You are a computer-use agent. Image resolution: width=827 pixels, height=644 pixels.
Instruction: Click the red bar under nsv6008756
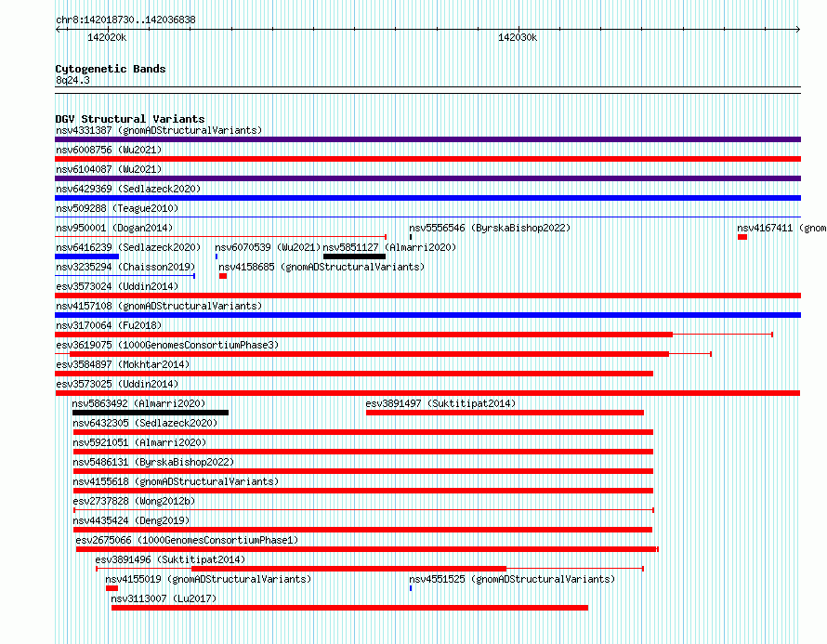tap(427, 159)
